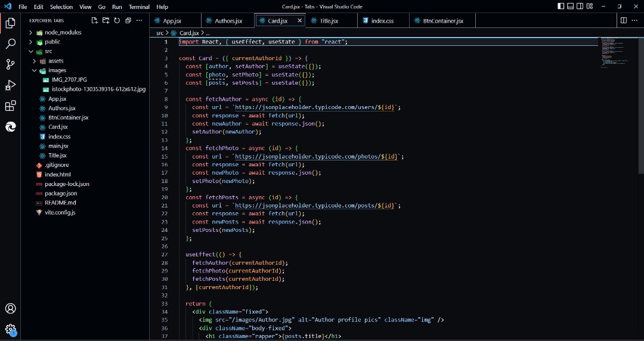This screenshot has height=341, width=644.
Task: Open the File menu
Action: [x=23, y=7]
